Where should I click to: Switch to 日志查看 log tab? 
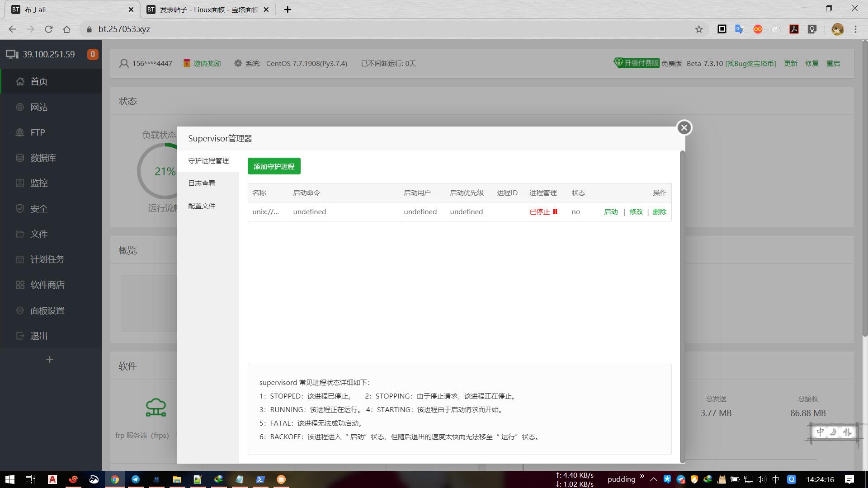pos(202,183)
